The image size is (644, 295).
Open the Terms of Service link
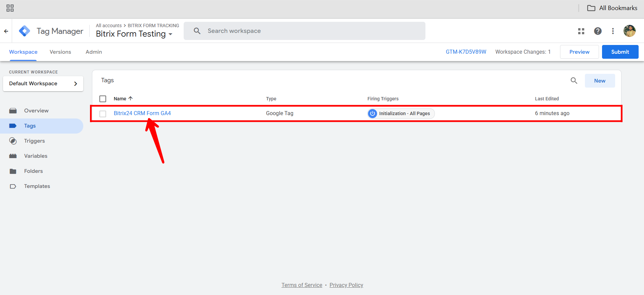tap(302, 285)
